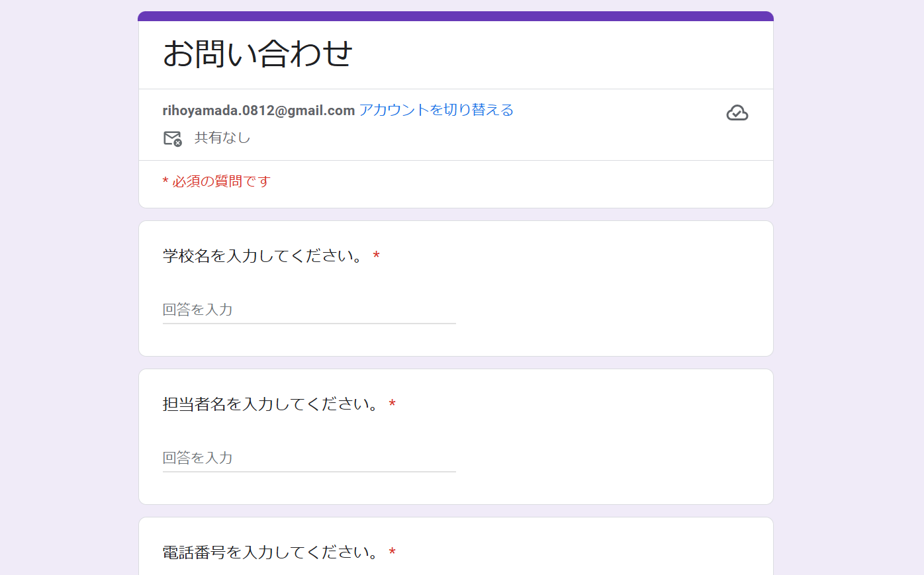The image size is (924, 575).
Task: Click the 回答を入力 placeholder under 学校名
Action: (199, 310)
